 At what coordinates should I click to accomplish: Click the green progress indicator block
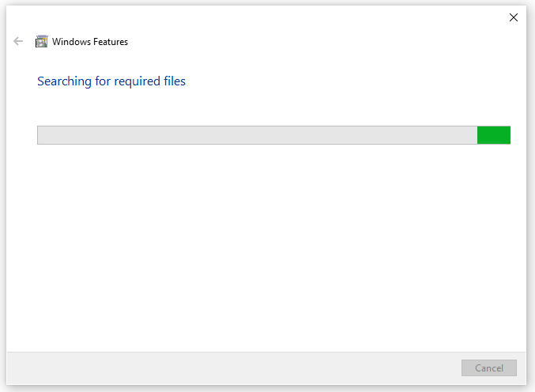pyautogui.click(x=494, y=135)
